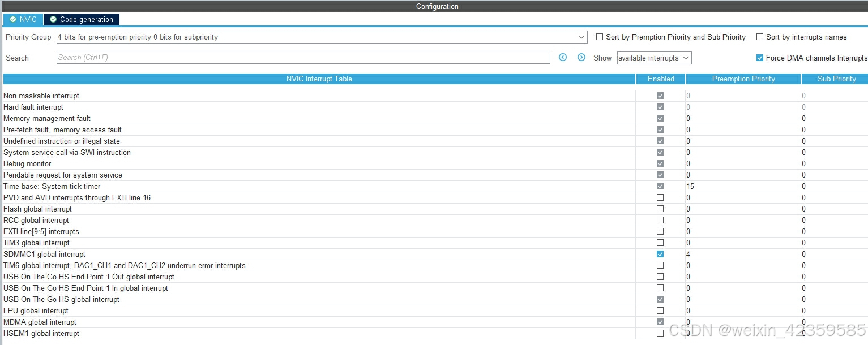This screenshot has height=345, width=868.
Task: Select 'TIM3 global interrupt' row name
Action: click(37, 243)
